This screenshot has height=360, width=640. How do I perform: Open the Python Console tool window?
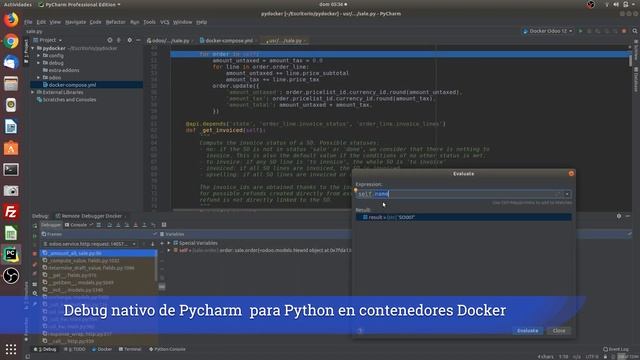[x=167, y=349]
